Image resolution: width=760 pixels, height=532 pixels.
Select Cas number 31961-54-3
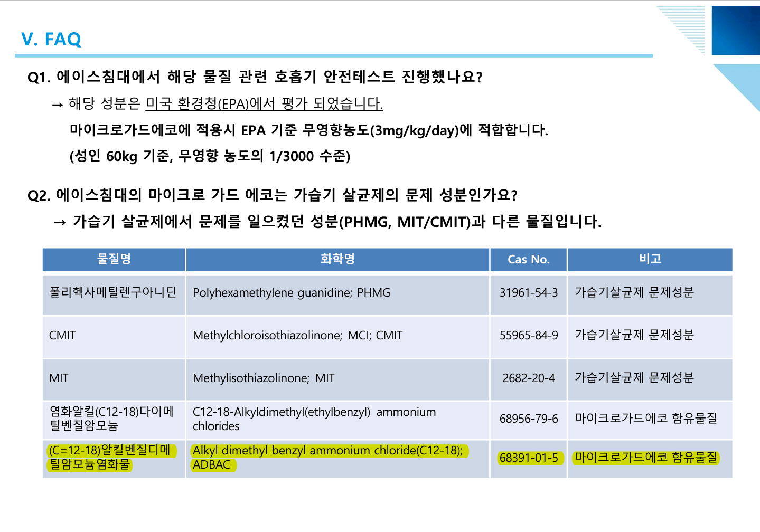(x=529, y=292)
